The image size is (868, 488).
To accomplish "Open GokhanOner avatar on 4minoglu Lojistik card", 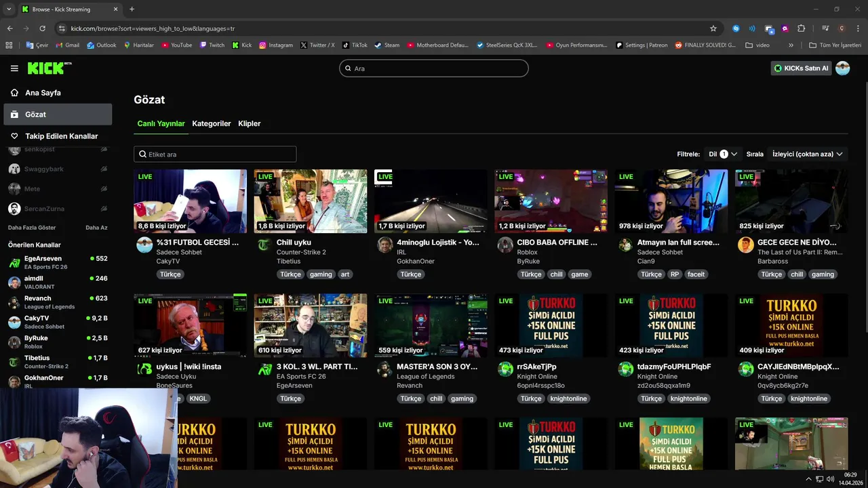I will click(x=384, y=245).
